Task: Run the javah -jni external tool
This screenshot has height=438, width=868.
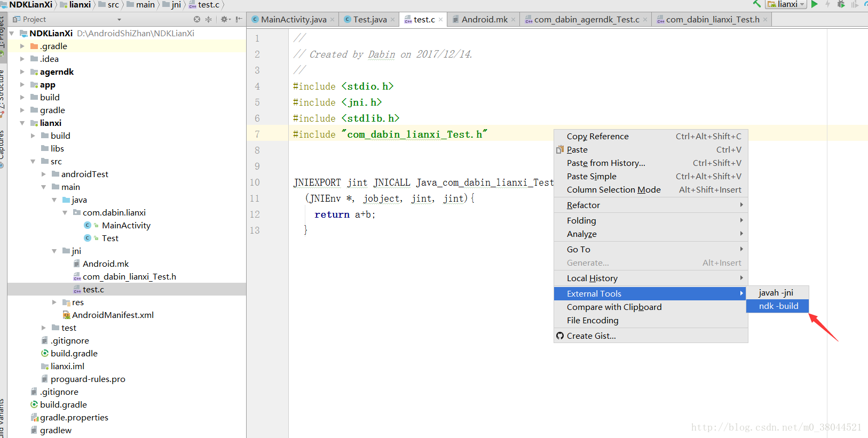Action: coord(777,292)
